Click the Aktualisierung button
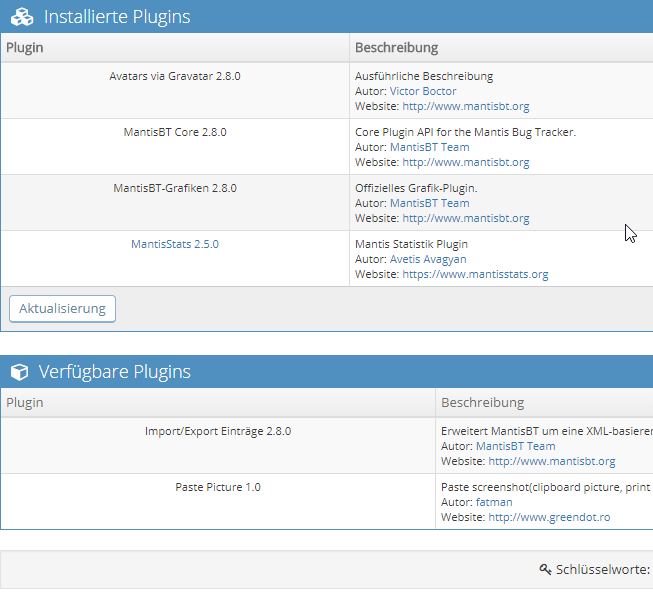This screenshot has height=593, width=653. pos(62,309)
